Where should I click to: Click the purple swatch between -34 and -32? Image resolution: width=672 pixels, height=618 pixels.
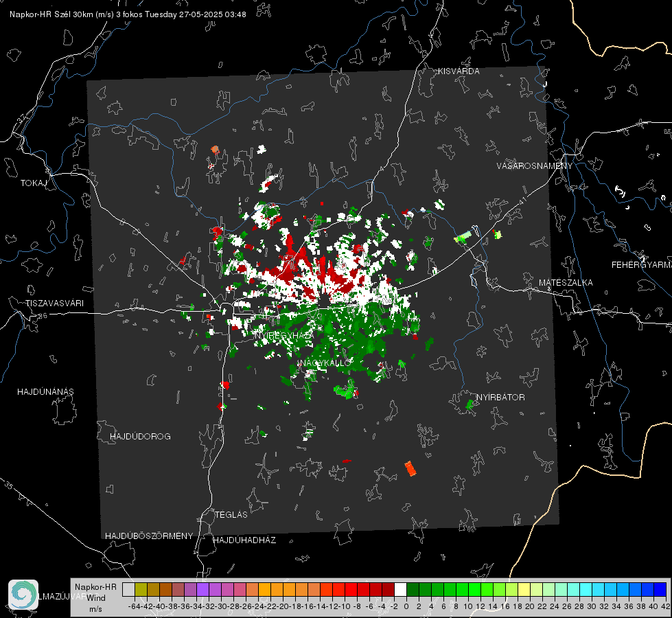[202, 589]
